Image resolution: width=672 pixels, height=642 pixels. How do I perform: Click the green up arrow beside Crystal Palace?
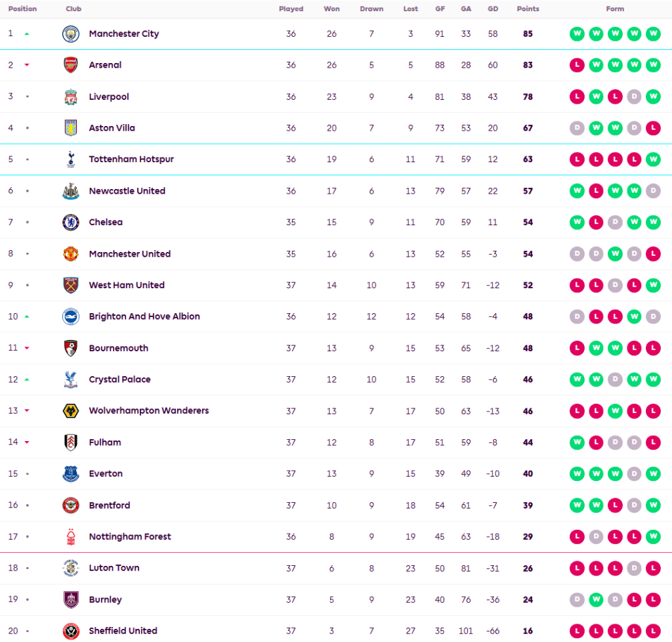[x=27, y=379]
